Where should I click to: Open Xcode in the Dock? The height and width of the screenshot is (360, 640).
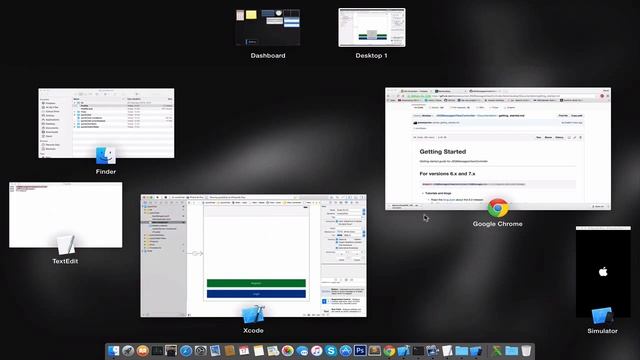click(x=404, y=351)
